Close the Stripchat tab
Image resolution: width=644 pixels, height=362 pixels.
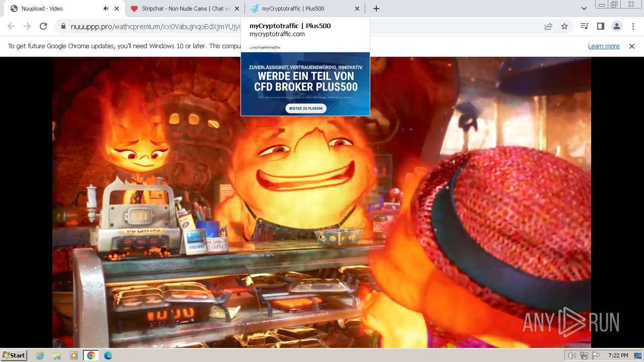pos(237,9)
